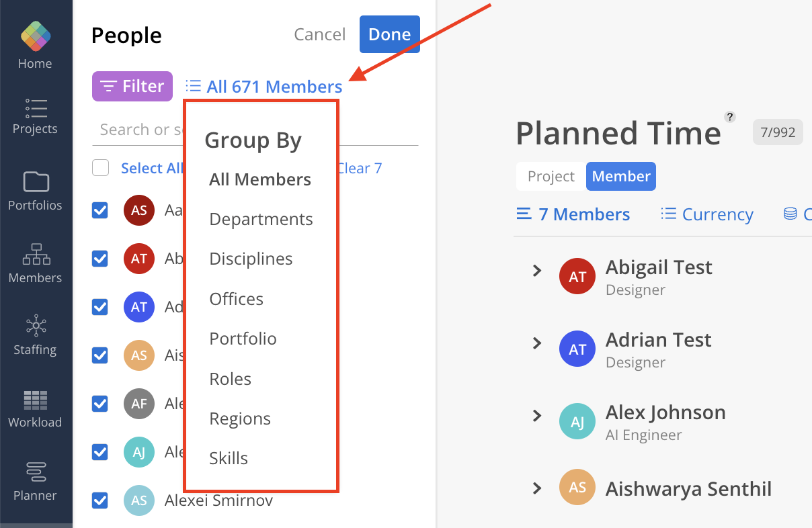Go to Members org-chart icon
The image size is (812, 528).
click(x=35, y=254)
